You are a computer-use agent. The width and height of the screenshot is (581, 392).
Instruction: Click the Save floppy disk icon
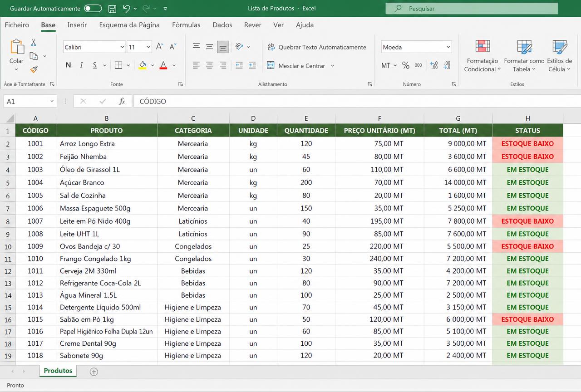point(112,8)
